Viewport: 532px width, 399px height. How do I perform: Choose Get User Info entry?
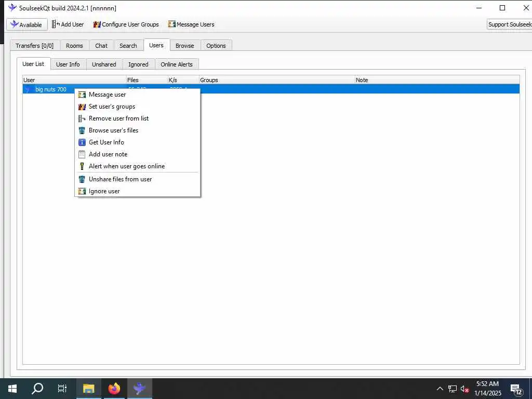pos(137,142)
